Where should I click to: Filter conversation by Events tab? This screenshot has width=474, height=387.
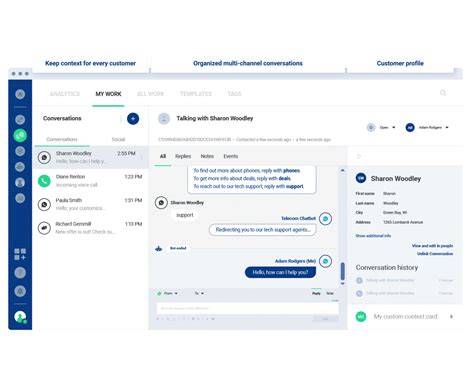click(231, 156)
